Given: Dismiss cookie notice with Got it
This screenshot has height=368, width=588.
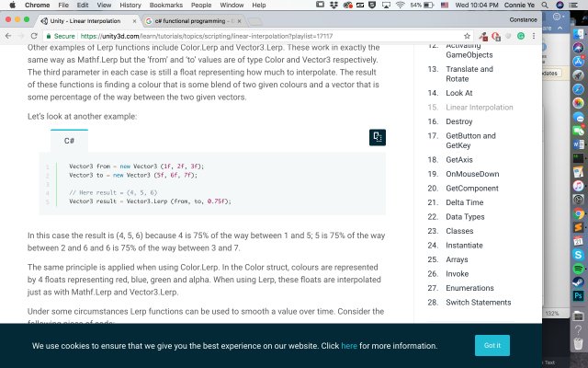Looking at the screenshot, I should coord(492,346).
